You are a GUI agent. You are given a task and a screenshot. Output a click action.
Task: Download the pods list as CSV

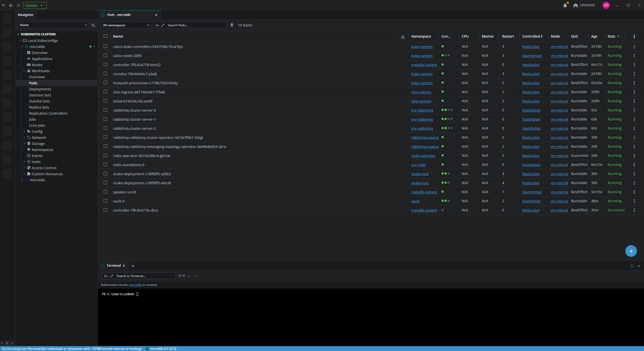pos(232,25)
